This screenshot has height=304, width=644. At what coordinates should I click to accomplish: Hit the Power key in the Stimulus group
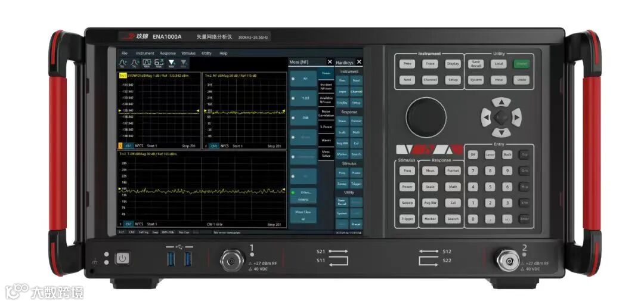pyautogui.click(x=407, y=187)
